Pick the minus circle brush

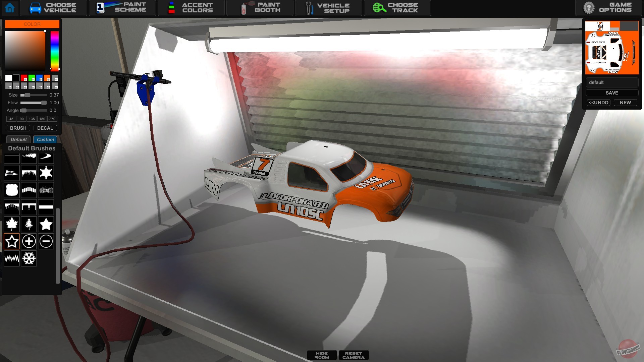[x=46, y=241]
